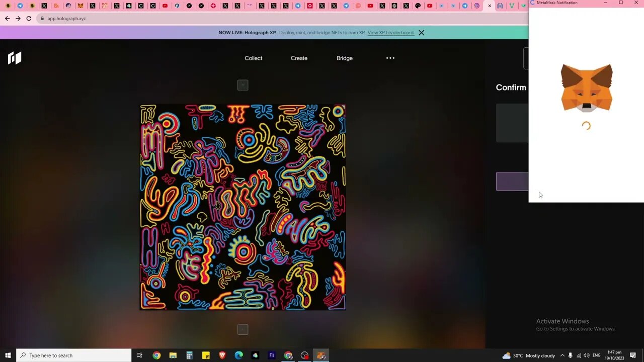Switch to the MetaMask fox favicon tab
This screenshot has width=644, height=362.
(x=80, y=6)
